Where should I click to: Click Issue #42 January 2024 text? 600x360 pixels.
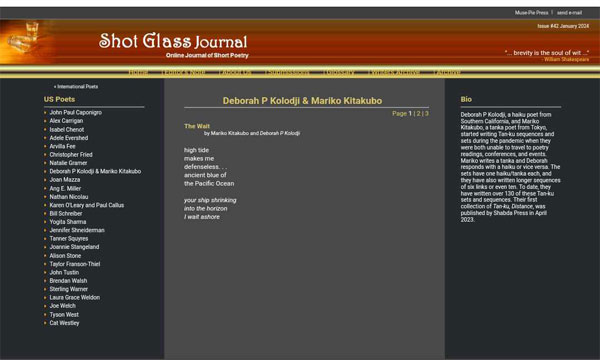point(563,26)
